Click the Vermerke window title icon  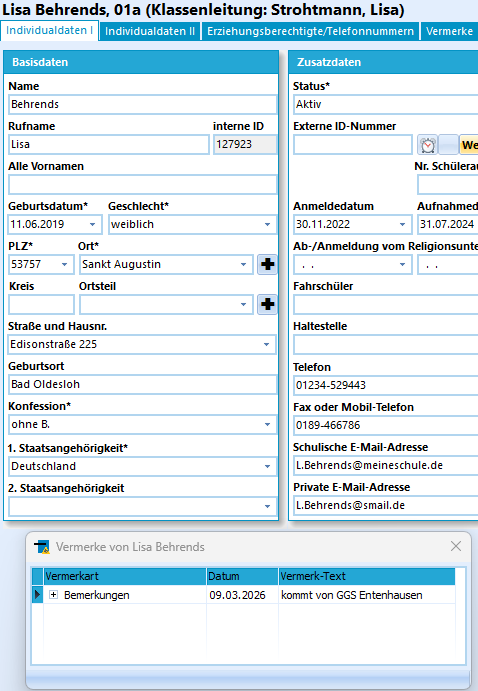tap(42, 547)
